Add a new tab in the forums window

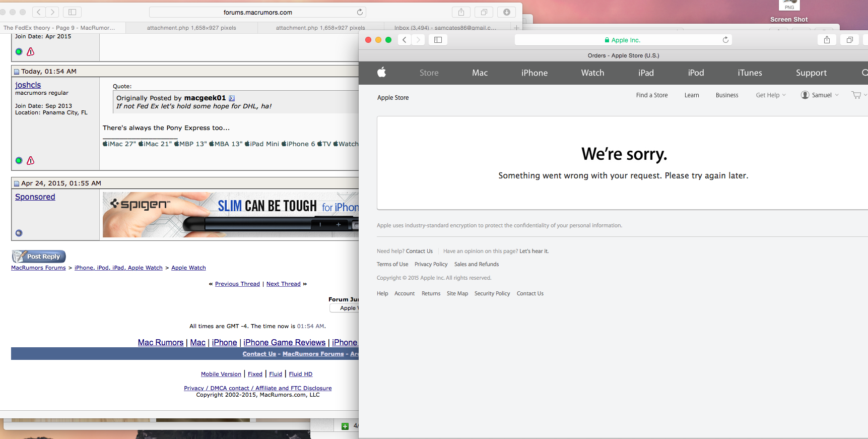tap(516, 28)
